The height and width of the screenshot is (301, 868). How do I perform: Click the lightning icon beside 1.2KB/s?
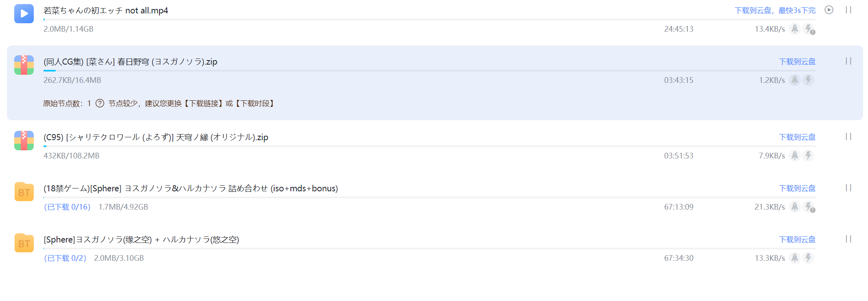tap(808, 80)
